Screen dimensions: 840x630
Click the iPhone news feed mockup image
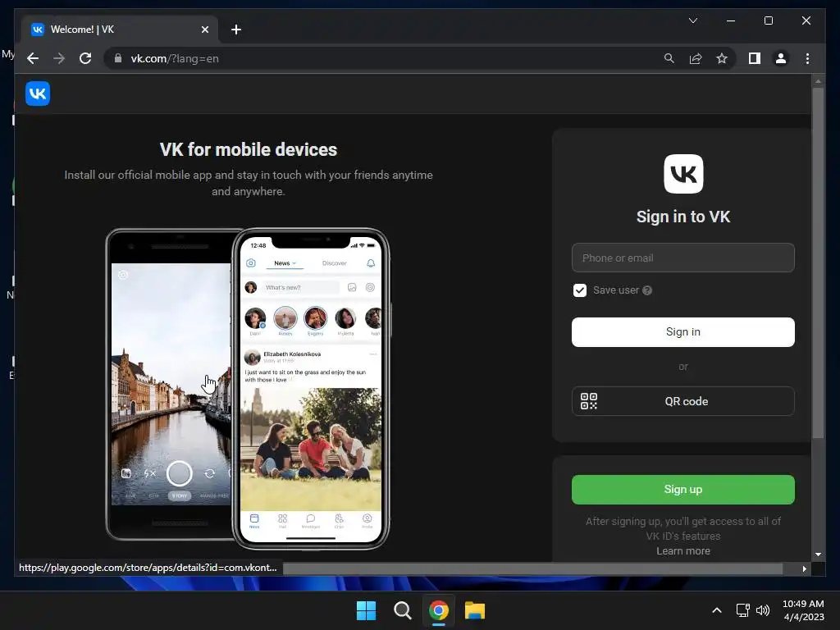(311, 389)
